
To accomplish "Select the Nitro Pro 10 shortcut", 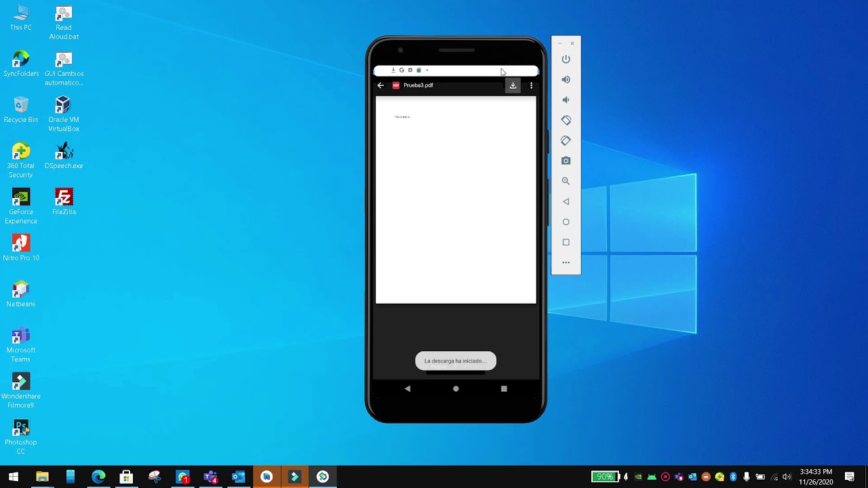I will (21, 248).
